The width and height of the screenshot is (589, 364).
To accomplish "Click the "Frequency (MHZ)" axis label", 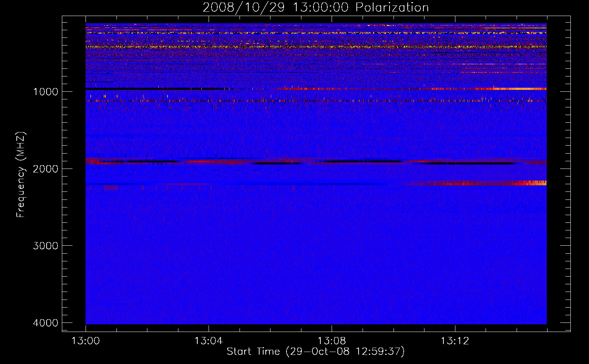I will click(x=21, y=175).
